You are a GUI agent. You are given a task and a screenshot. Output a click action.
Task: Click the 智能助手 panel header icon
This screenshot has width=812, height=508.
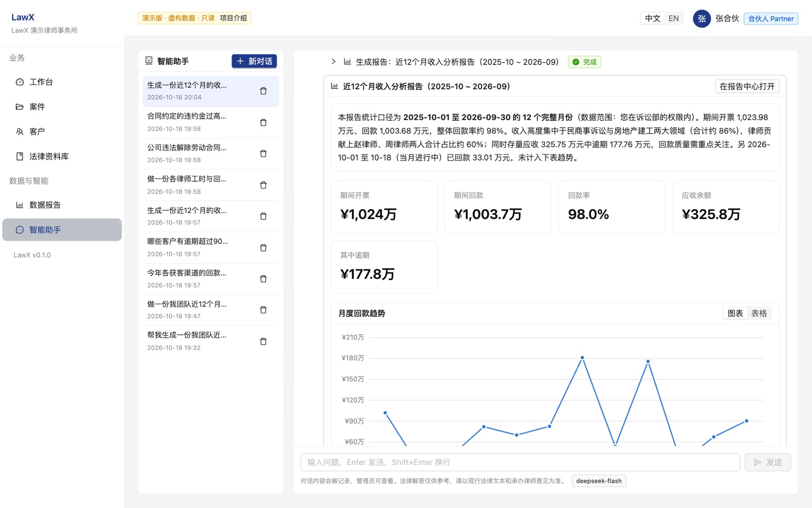coord(149,60)
